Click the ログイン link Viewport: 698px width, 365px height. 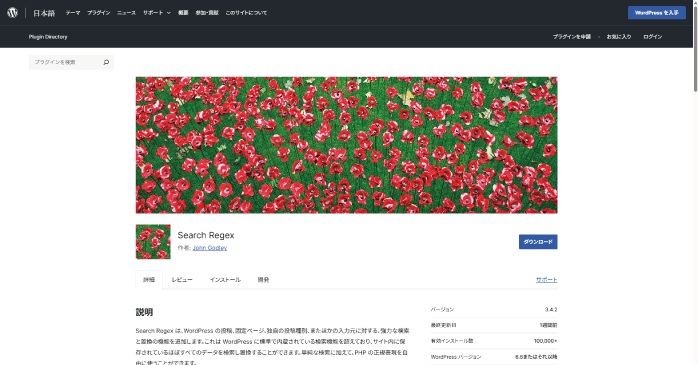click(653, 37)
